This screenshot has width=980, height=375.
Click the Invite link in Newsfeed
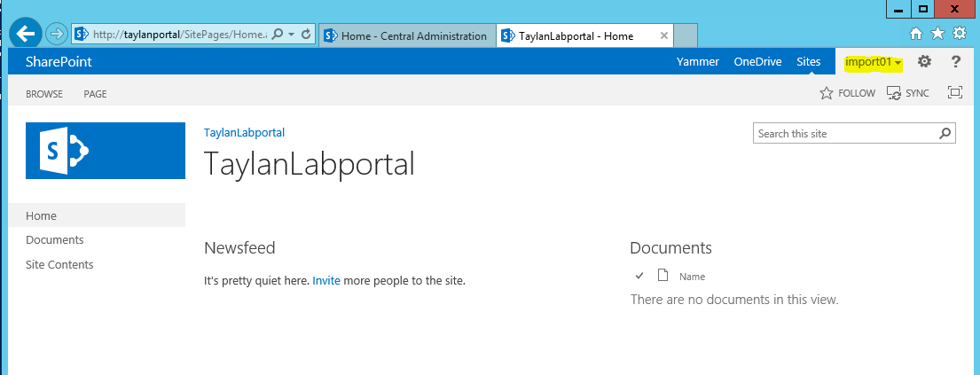tap(326, 281)
